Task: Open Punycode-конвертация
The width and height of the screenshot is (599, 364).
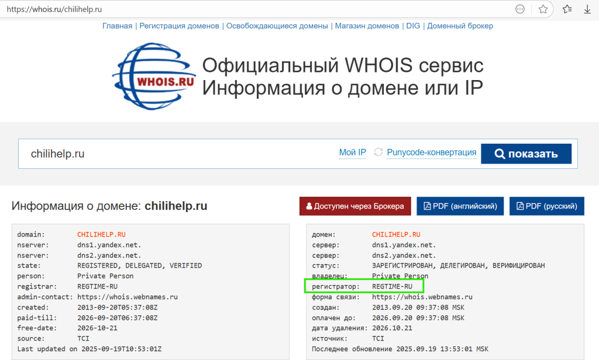Action: (431, 152)
